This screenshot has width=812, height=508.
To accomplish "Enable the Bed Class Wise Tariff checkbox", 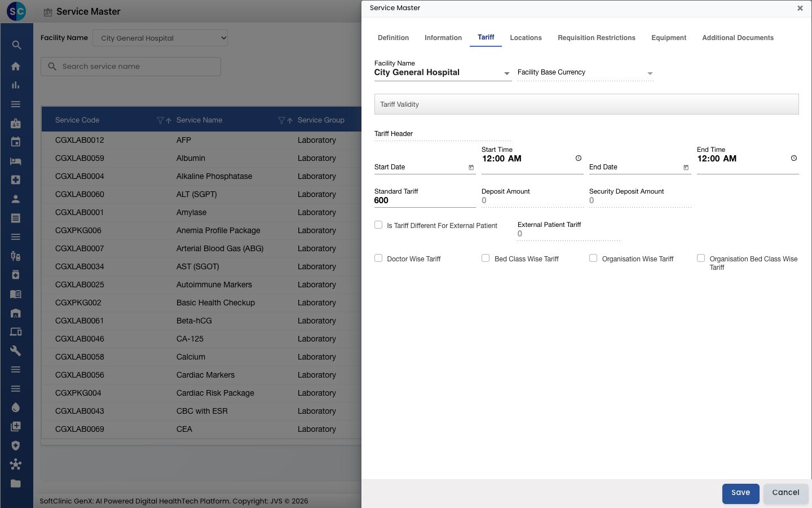I will (486, 258).
